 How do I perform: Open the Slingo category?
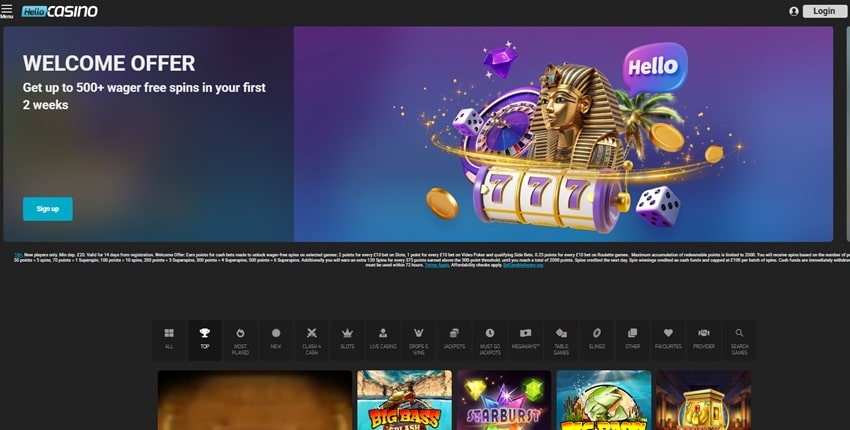[597, 340]
